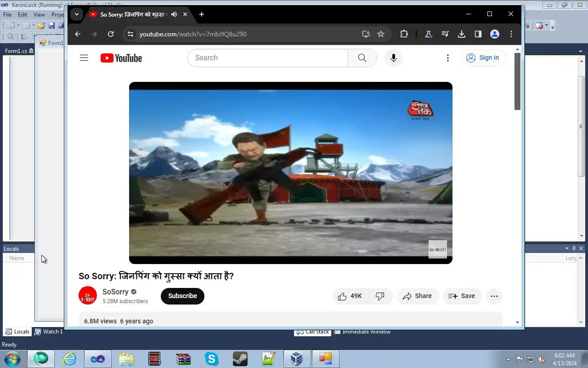Viewport: 588px width, 368px height.
Task: Open Chrome media controls
Action: pyautogui.click(x=445, y=34)
